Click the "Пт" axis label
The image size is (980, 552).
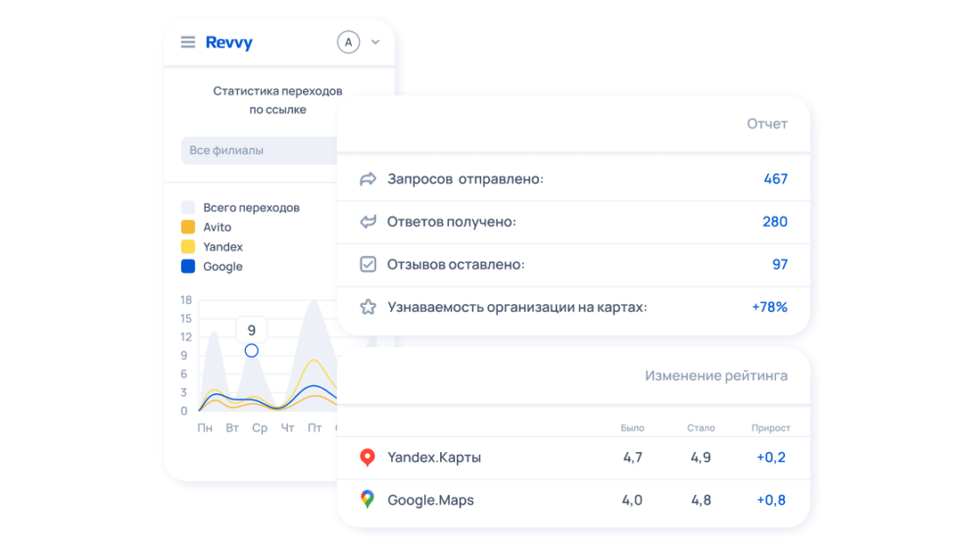tap(315, 428)
